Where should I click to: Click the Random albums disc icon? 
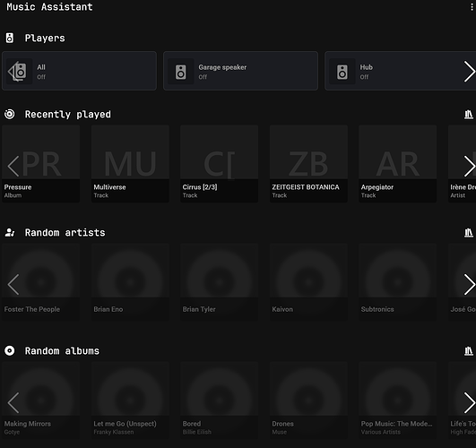10,350
